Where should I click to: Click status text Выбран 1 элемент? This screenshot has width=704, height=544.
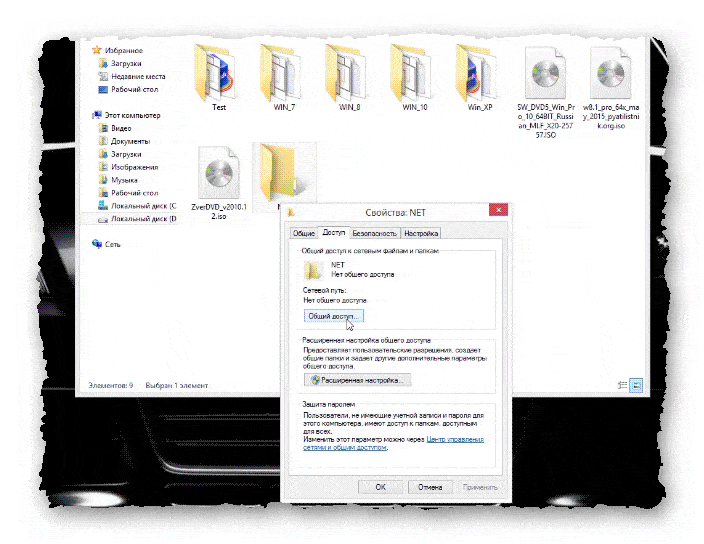(x=176, y=385)
